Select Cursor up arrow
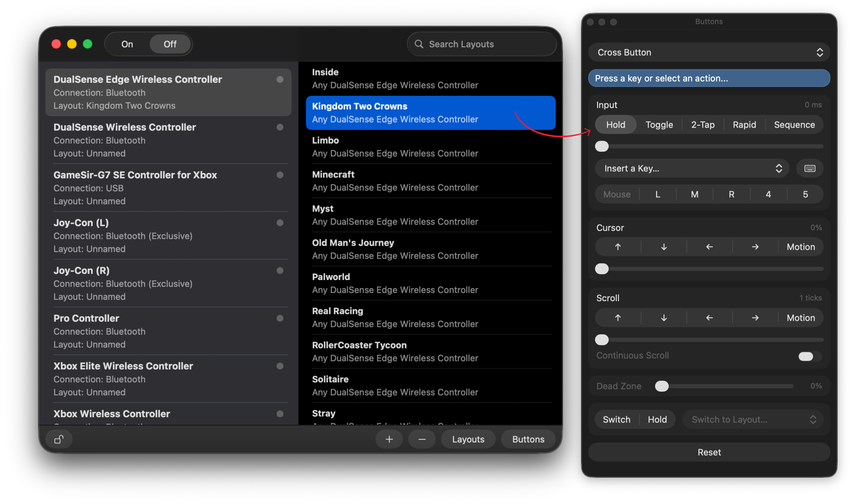Screen dimensions: 853x504 click(618, 247)
